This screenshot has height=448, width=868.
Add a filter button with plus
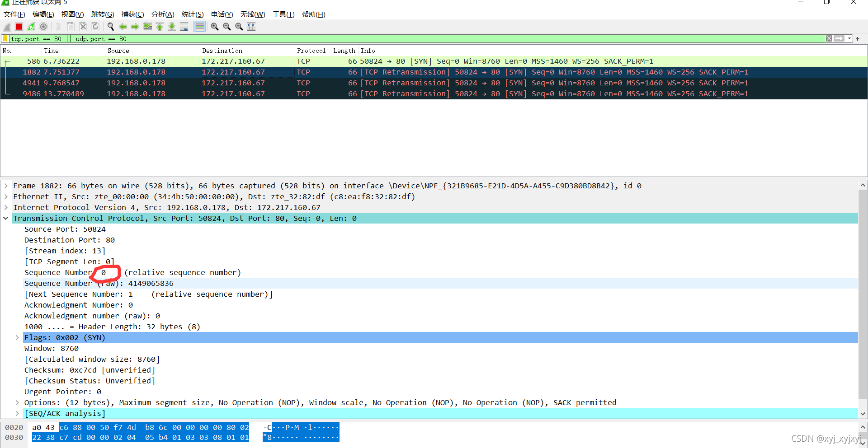pyautogui.click(x=858, y=39)
